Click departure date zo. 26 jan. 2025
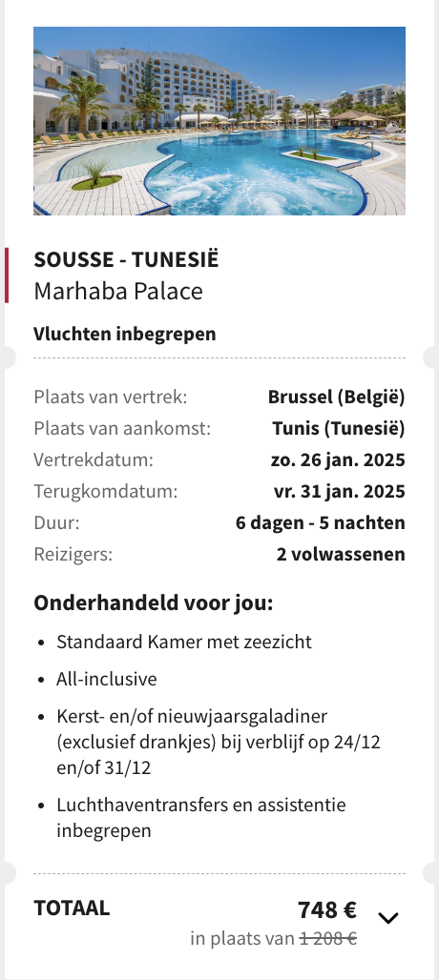This screenshot has width=439, height=980. (x=338, y=460)
